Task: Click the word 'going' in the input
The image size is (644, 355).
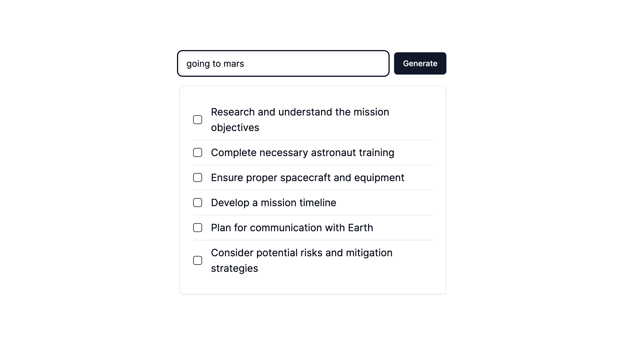Action: coord(198,64)
